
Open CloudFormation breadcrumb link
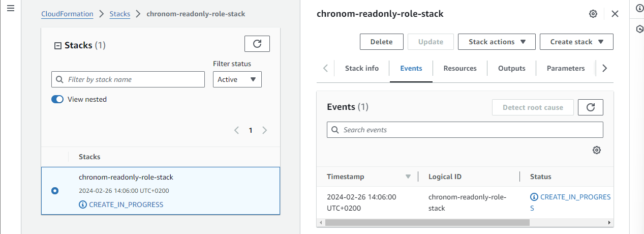[x=67, y=14]
